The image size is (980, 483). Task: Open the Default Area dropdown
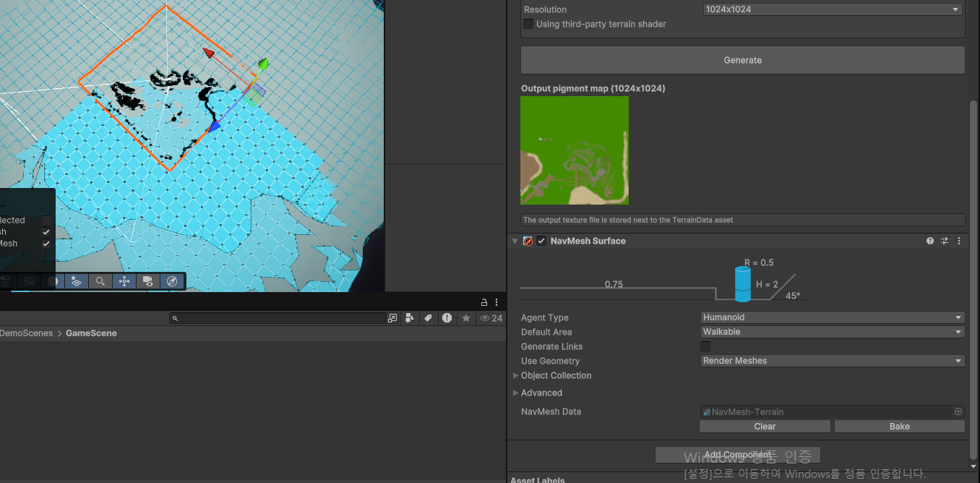point(831,331)
